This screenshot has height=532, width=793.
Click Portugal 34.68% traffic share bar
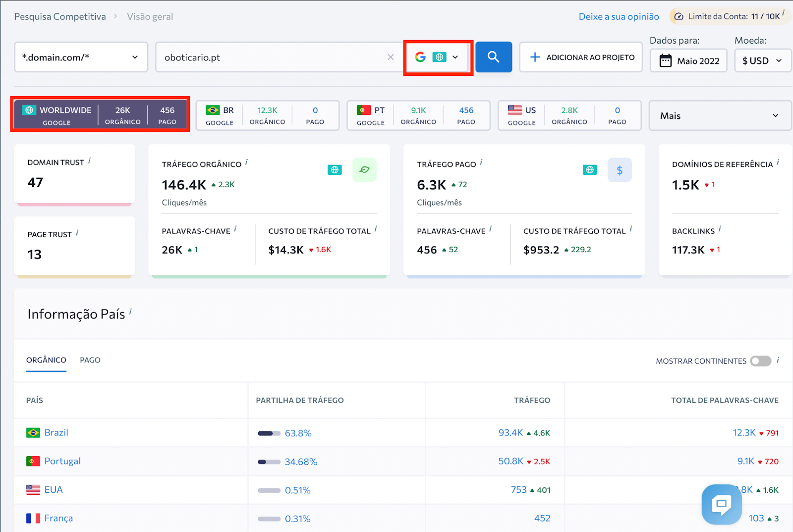269,462
